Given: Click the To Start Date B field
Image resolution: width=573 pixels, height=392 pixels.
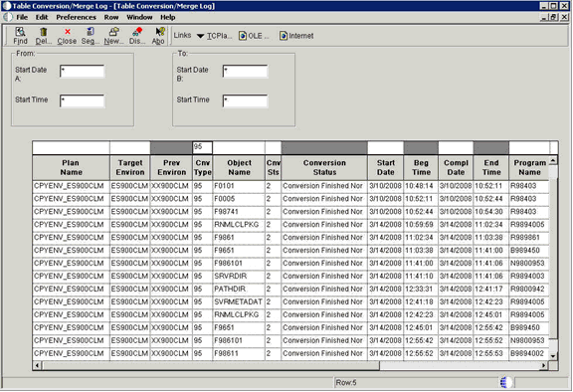Looking at the screenshot, I should (x=245, y=72).
